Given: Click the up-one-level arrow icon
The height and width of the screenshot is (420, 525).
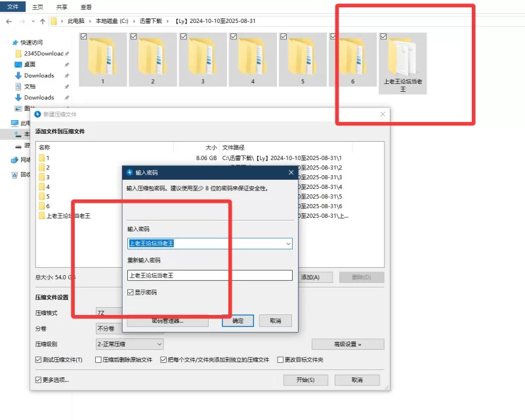Looking at the screenshot, I should (42, 21).
